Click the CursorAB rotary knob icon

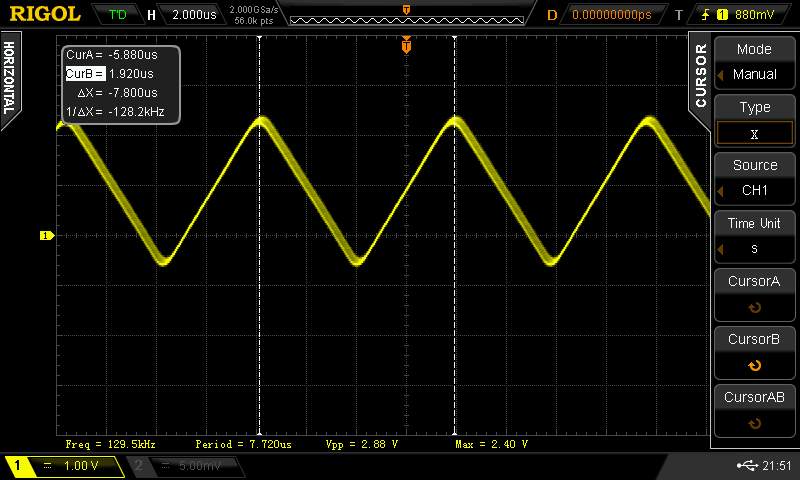click(754, 424)
